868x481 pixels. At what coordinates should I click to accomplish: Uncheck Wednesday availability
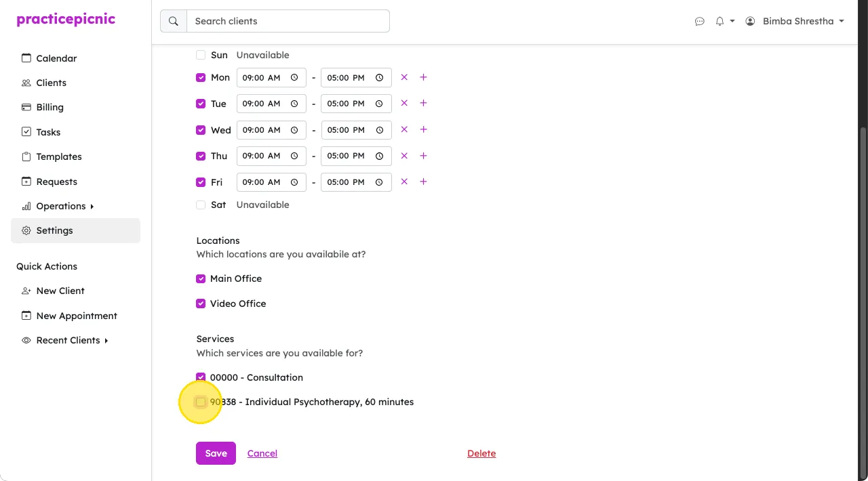pos(201,130)
